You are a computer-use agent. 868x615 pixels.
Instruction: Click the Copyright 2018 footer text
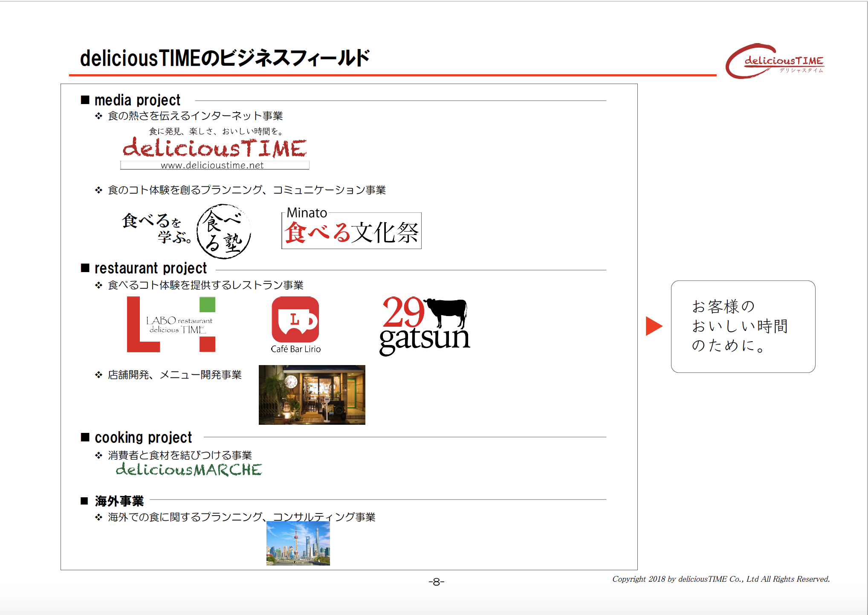pos(721,579)
